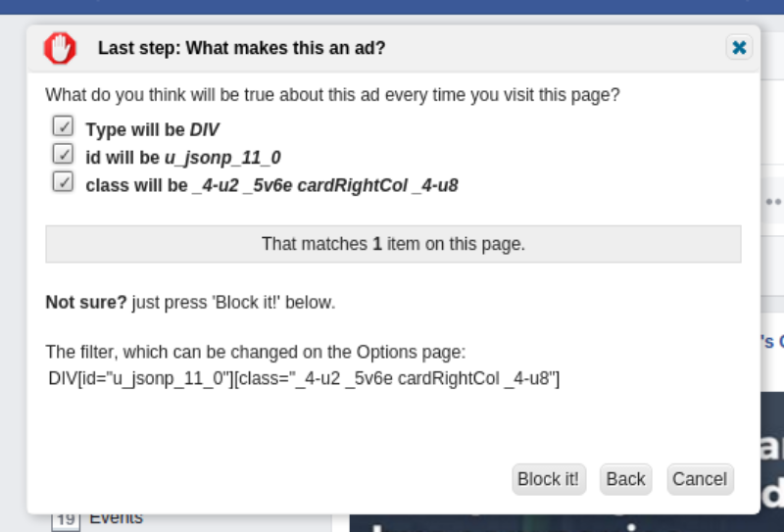Click the AdBlock red stop-hand icon

click(x=60, y=48)
